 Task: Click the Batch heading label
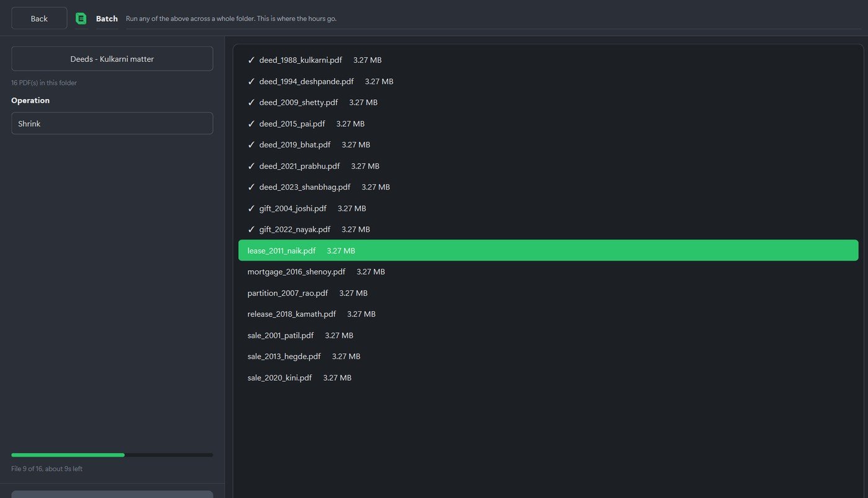[x=107, y=19]
